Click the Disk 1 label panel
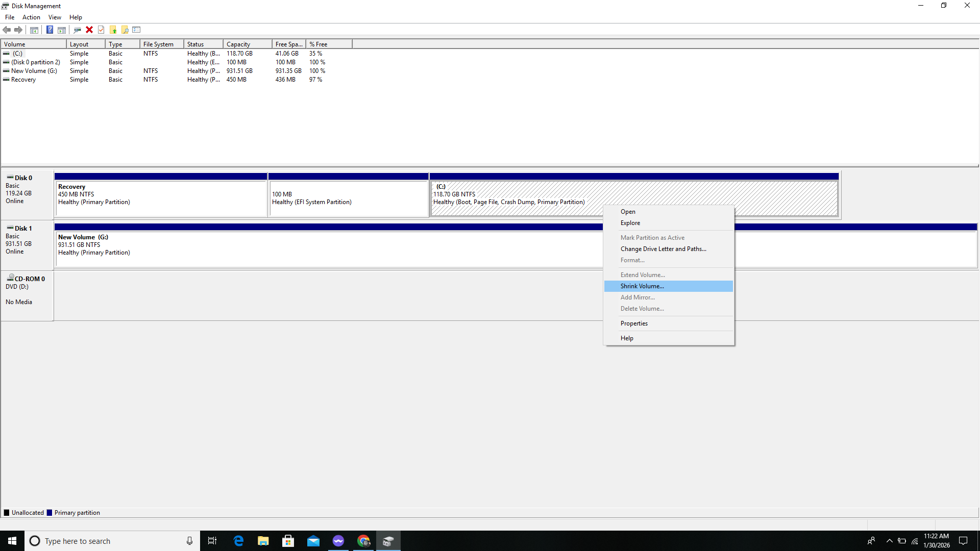The image size is (980, 551). (27, 246)
